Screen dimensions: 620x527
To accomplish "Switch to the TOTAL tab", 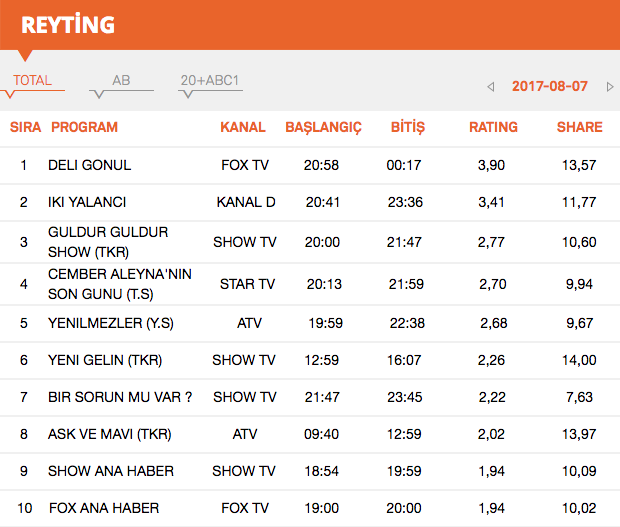I will [x=33, y=81].
